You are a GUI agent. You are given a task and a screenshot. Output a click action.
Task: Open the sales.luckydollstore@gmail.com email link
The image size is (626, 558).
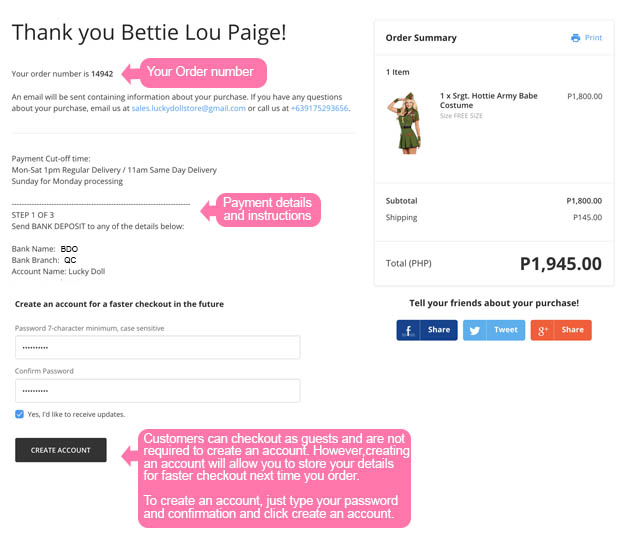(189, 108)
